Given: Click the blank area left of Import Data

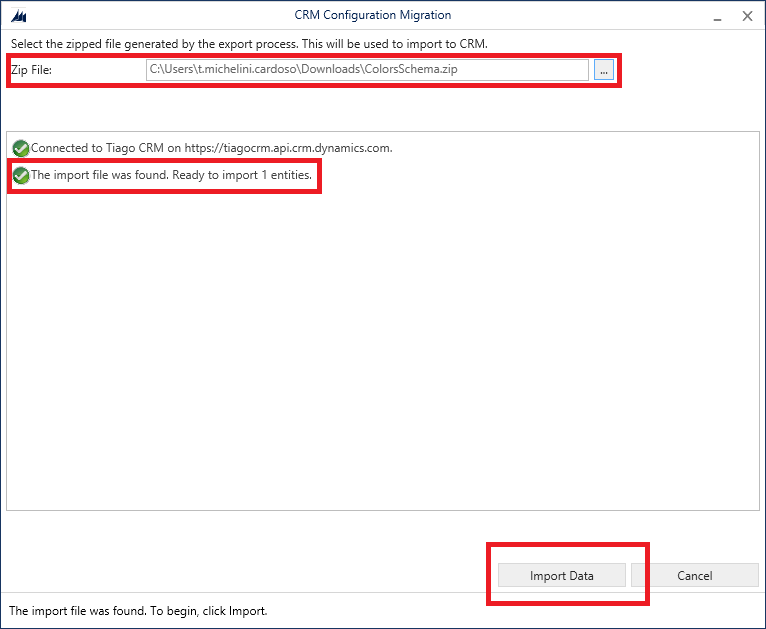Looking at the screenshot, I should pos(250,575).
